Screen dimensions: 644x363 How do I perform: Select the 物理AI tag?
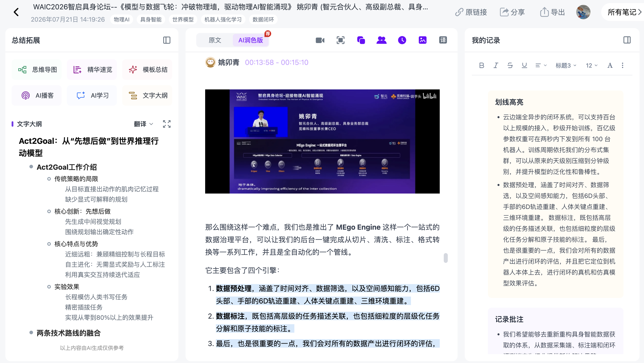(122, 19)
